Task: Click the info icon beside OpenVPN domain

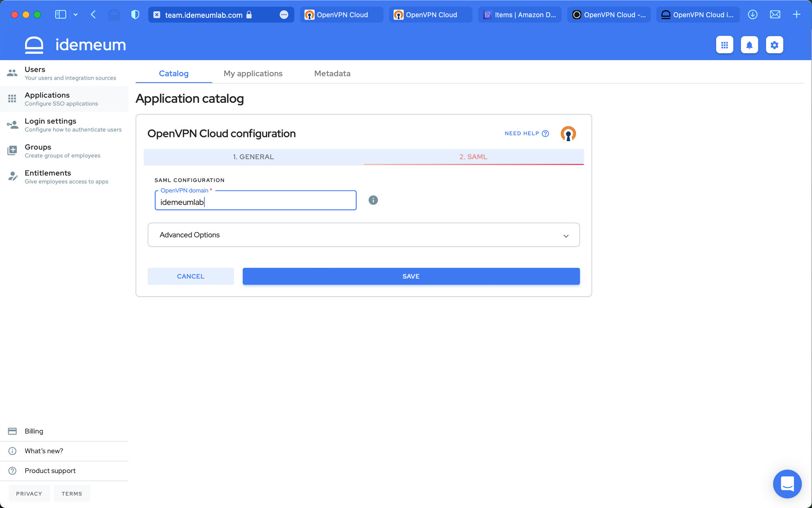Action: [373, 200]
